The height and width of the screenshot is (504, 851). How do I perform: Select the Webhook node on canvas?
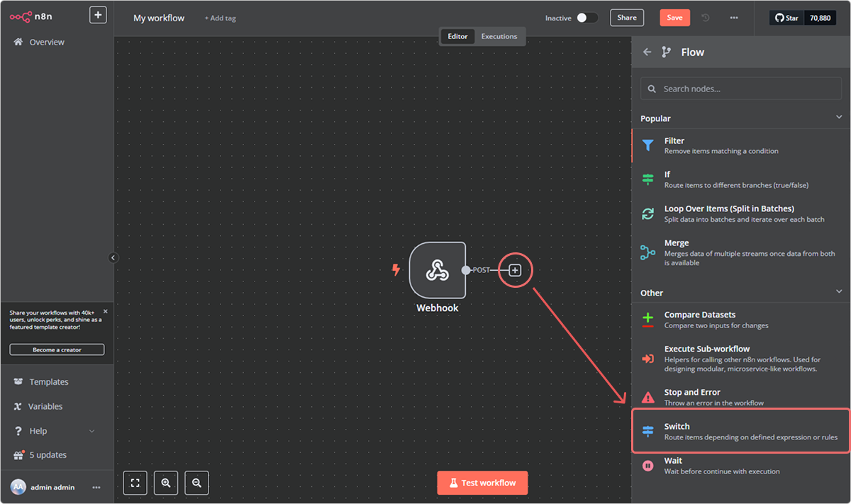coord(438,270)
